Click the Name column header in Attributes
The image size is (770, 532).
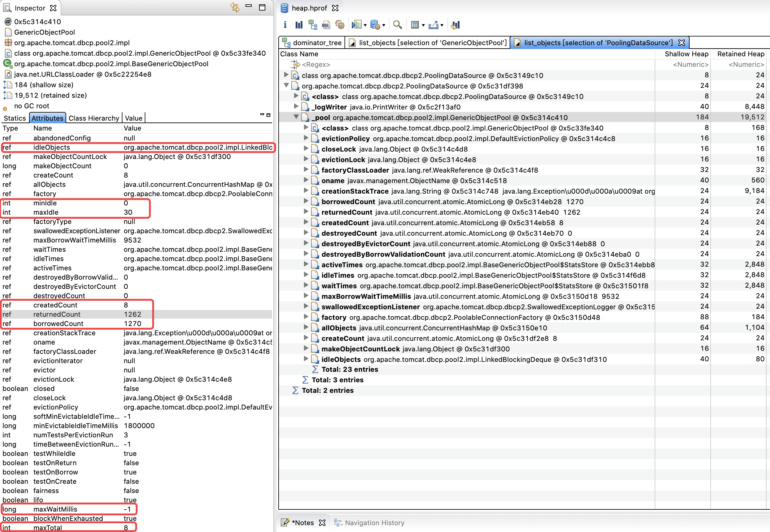77,128
